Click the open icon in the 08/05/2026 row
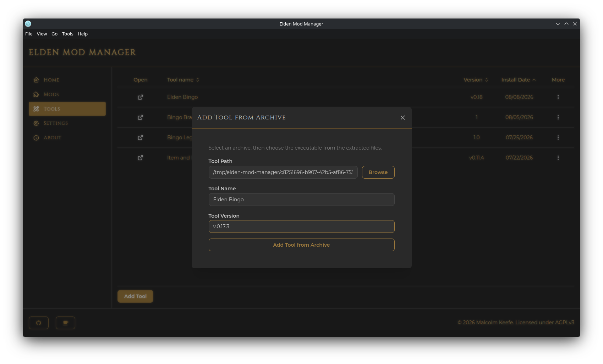This screenshot has height=364, width=603. click(141, 117)
